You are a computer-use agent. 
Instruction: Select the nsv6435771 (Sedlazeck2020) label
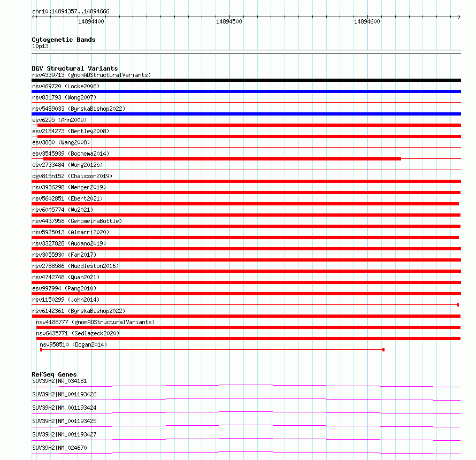coord(78,333)
